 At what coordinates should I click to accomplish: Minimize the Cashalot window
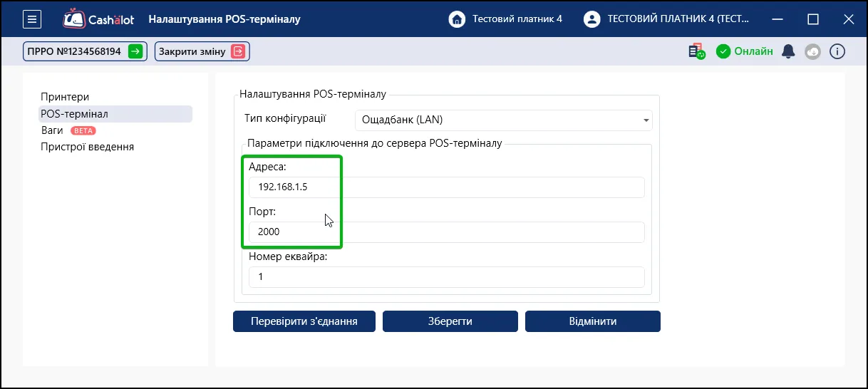coord(777,19)
